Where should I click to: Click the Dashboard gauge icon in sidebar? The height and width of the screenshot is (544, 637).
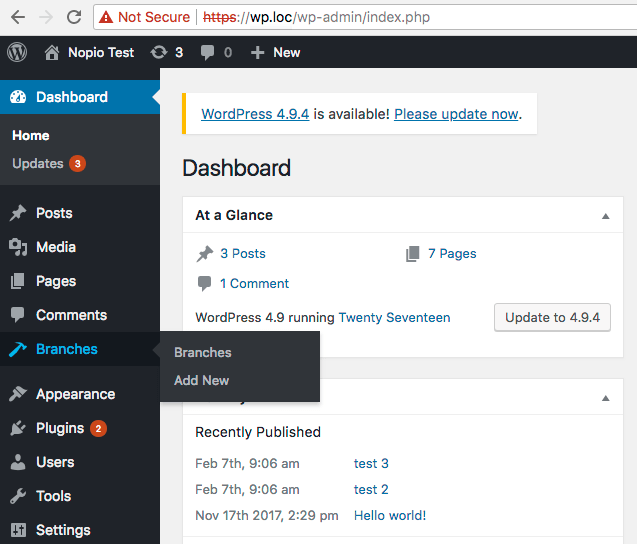tap(18, 97)
